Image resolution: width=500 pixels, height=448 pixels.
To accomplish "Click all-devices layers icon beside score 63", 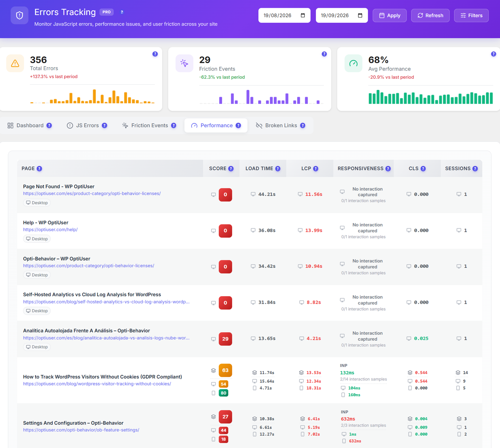I will [213, 371].
